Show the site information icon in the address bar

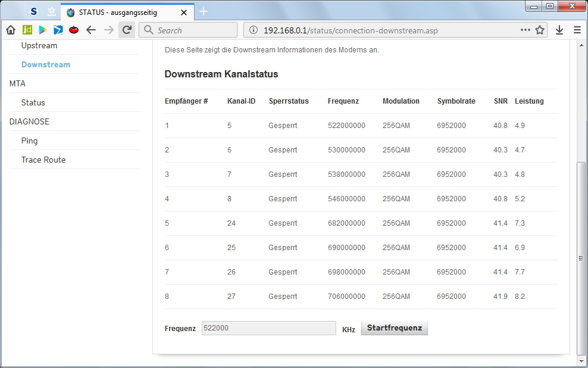coord(254,30)
